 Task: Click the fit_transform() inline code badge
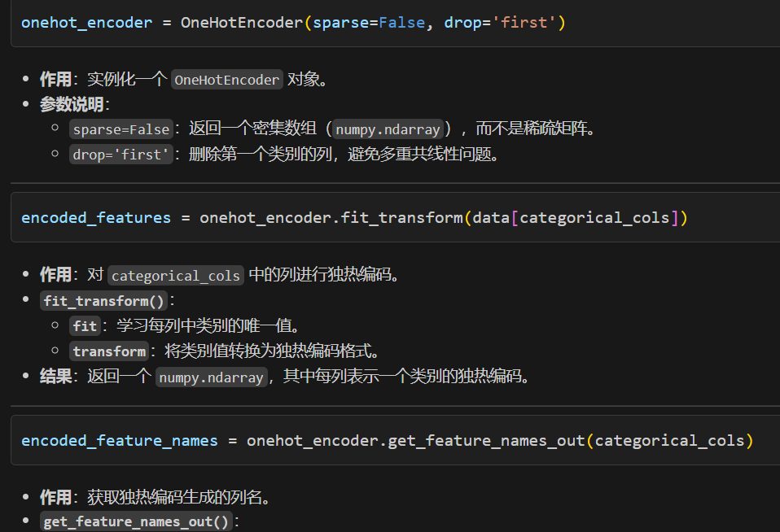[x=103, y=300]
